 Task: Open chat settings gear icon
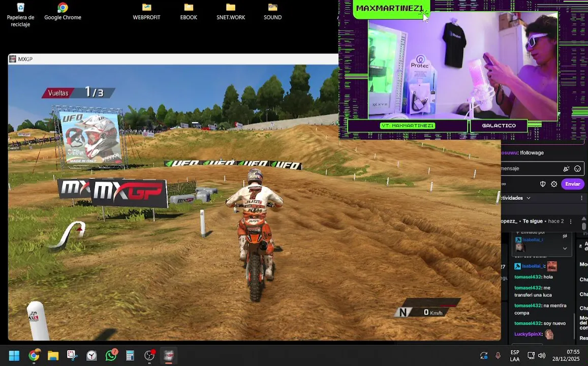click(554, 184)
